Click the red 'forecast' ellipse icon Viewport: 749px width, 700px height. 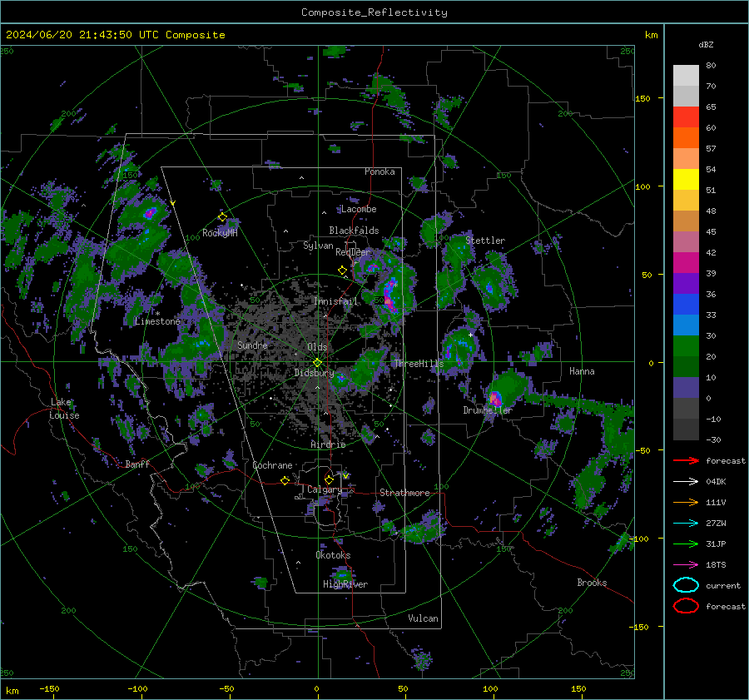point(686,606)
